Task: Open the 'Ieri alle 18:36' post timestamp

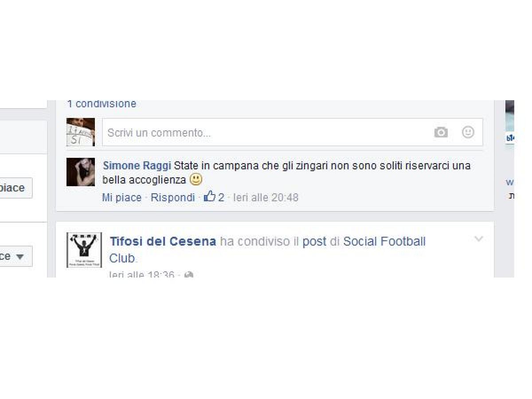Action: (x=142, y=275)
